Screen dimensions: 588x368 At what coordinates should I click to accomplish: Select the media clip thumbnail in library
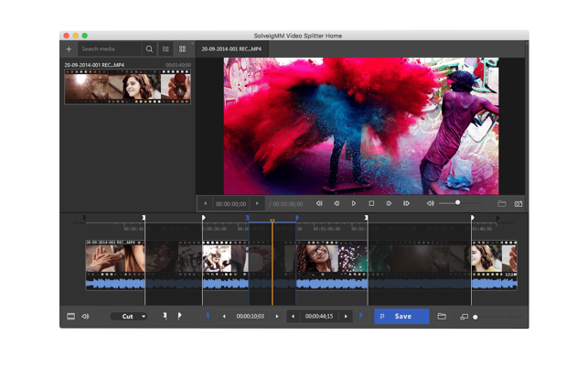127,88
